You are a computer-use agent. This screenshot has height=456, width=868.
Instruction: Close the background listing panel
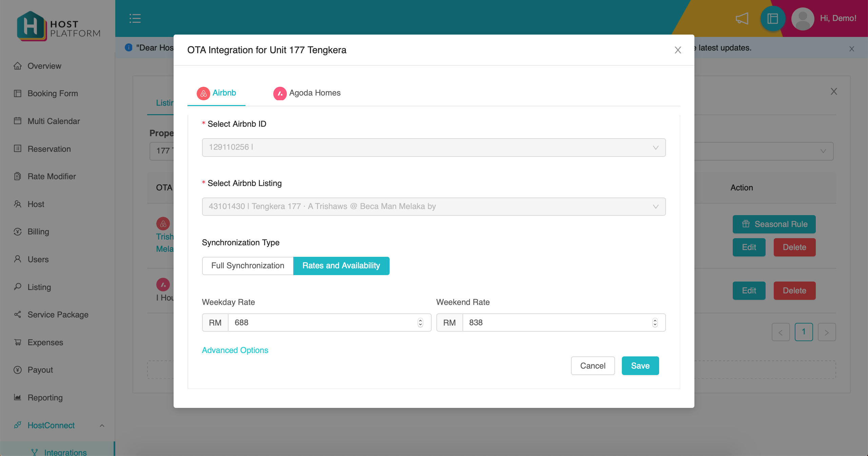point(834,91)
